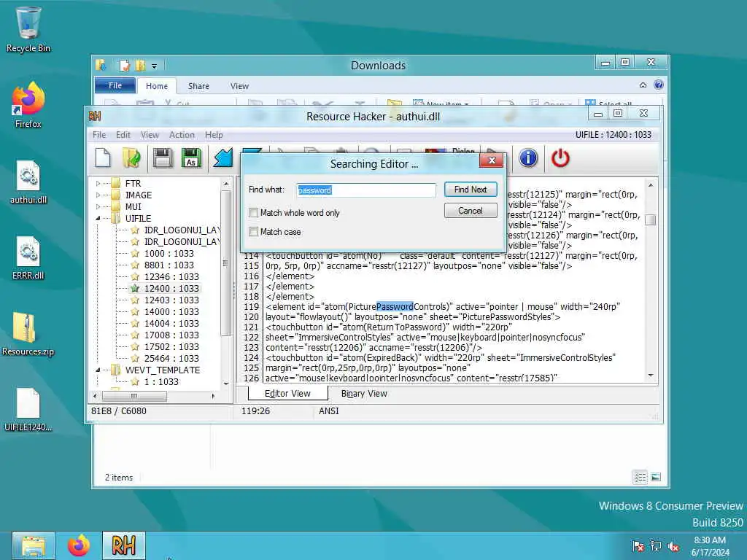Enable Match whole word only
This screenshot has height=560, width=747.
tap(253, 212)
